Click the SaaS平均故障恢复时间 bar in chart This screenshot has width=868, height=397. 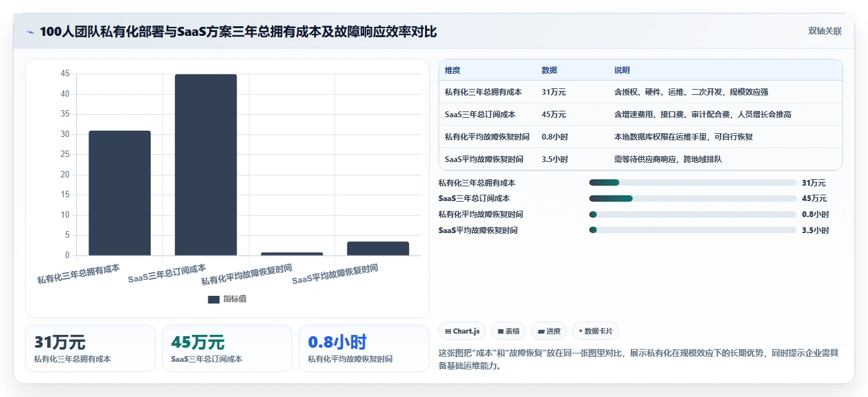click(378, 248)
